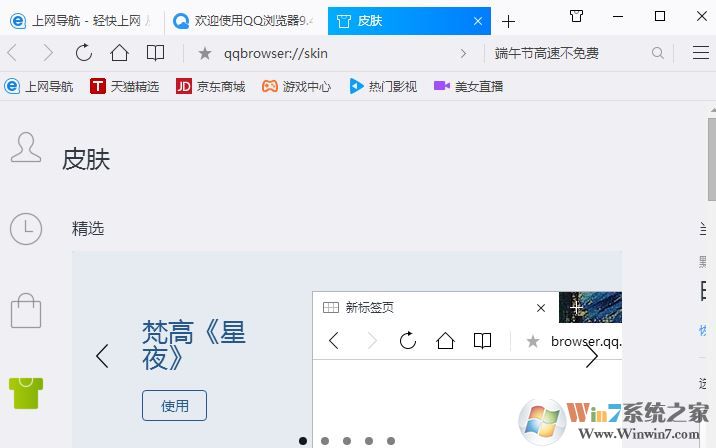Show previous skin with carousel left arrow
The height and width of the screenshot is (448, 716).
[102, 356]
